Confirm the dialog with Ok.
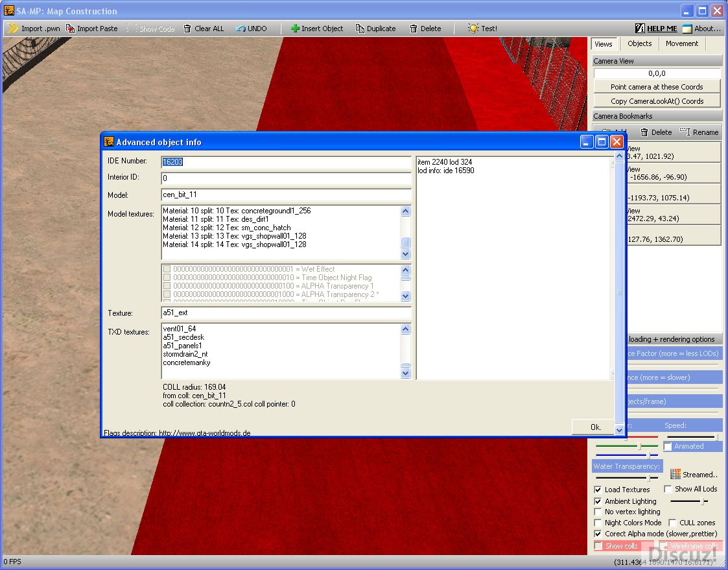 click(596, 427)
